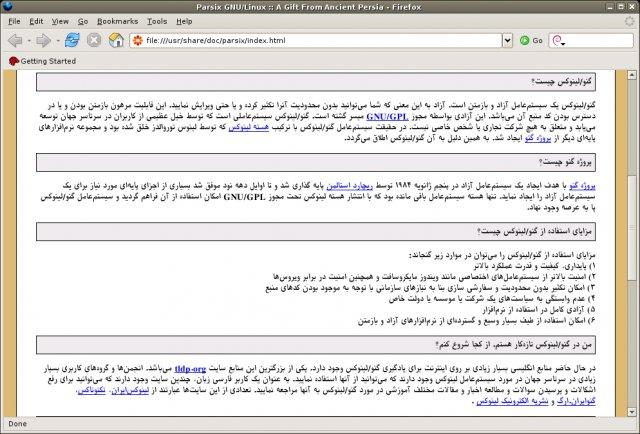The image size is (640, 434).
Task: Reload the current page
Action: 72,41
